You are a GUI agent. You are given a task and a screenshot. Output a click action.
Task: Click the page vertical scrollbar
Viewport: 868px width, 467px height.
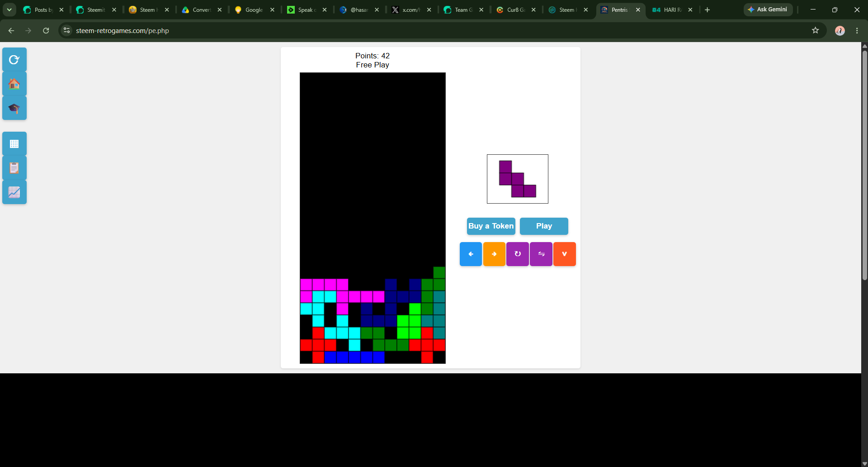(864, 166)
